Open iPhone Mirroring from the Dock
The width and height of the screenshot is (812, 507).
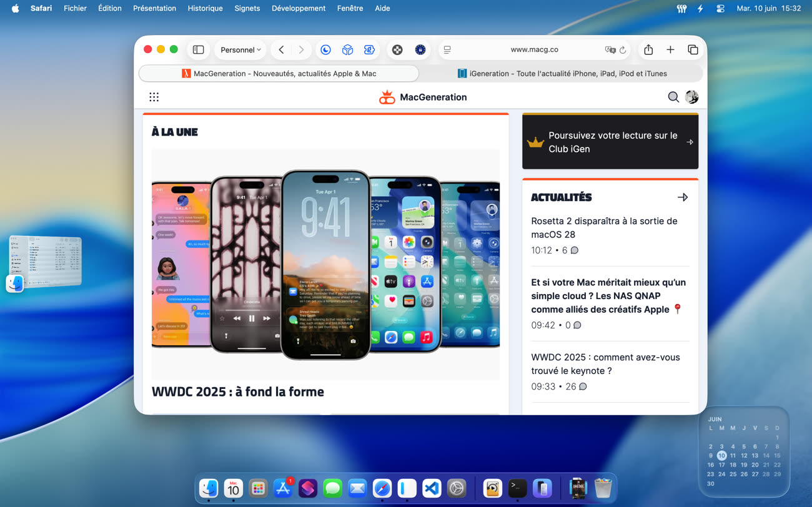pyautogui.click(x=542, y=488)
